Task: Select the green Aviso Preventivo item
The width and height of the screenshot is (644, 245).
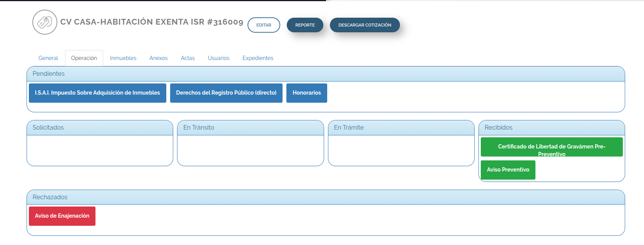Action: point(508,170)
